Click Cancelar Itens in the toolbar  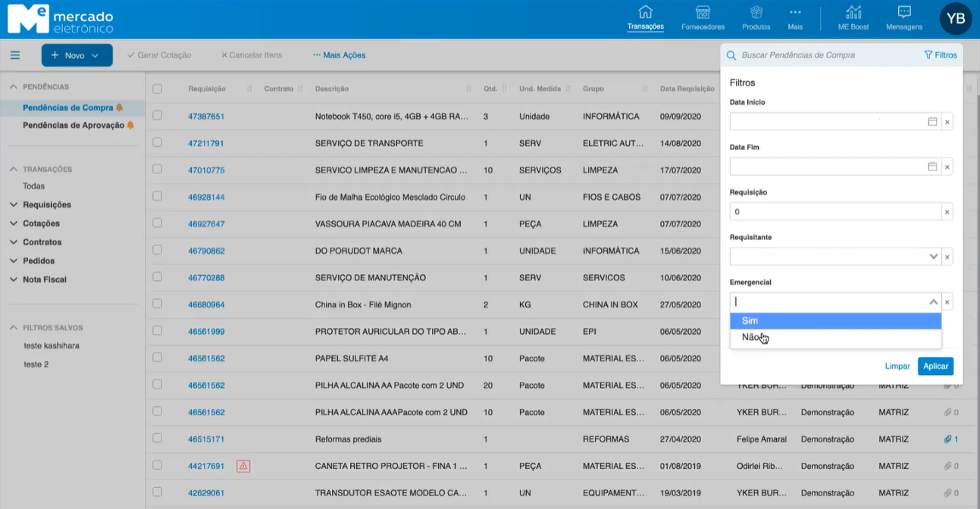tap(251, 55)
